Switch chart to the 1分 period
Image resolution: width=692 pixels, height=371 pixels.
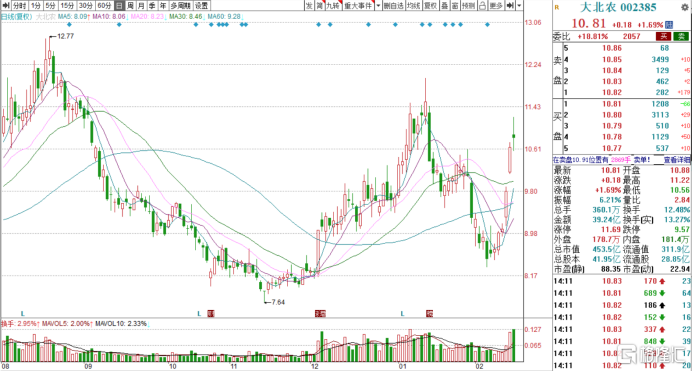coord(35,5)
